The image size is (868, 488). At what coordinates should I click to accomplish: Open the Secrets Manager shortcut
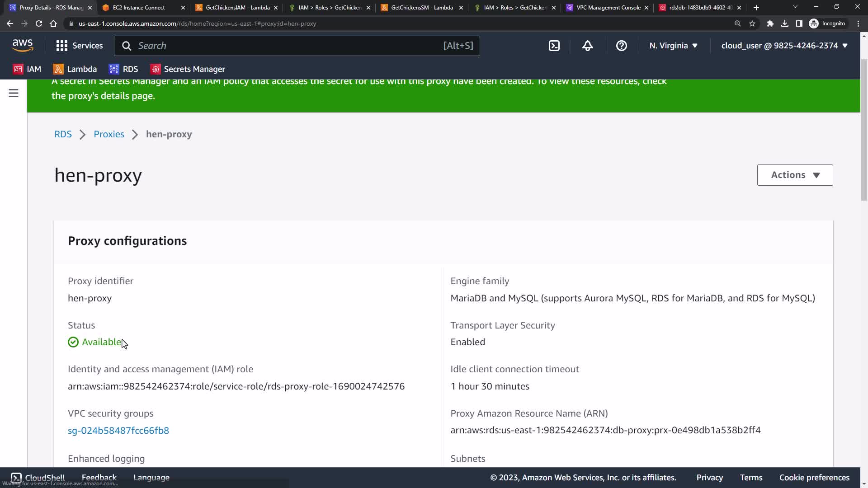point(188,69)
